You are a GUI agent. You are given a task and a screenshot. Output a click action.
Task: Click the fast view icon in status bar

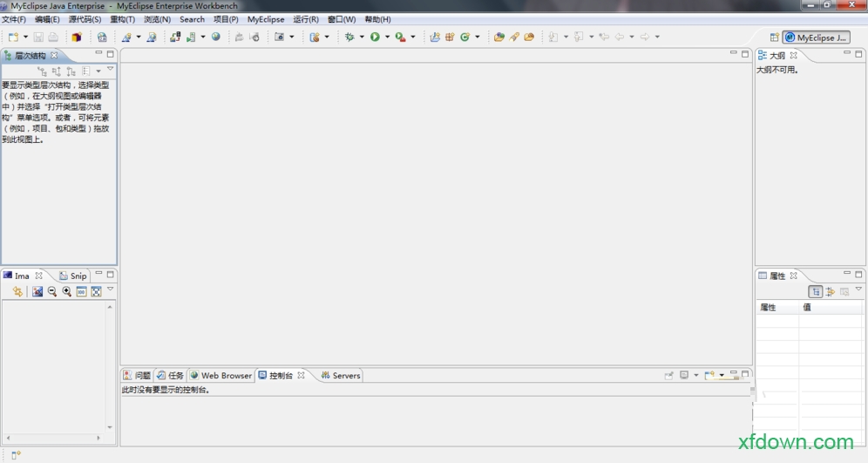pyautogui.click(x=16, y=455)
